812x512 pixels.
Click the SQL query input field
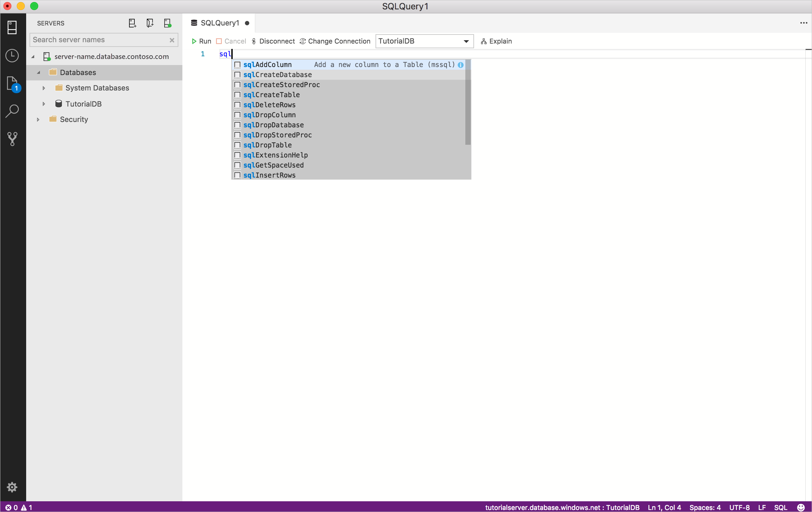[233, 54]
